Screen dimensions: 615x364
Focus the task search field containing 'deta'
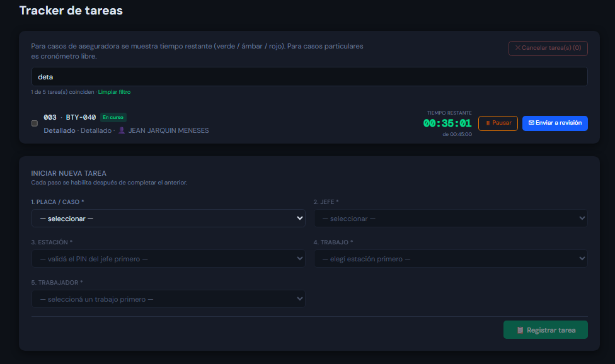(309, 77)
